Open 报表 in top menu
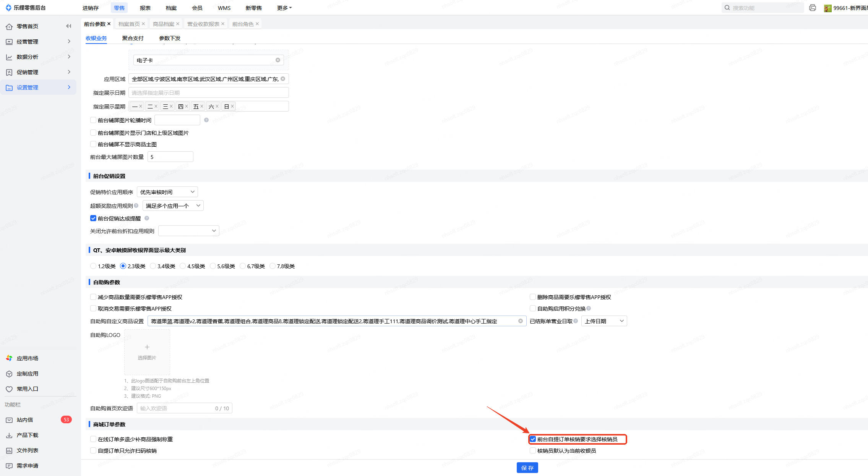The width and height of the screenshot is (868, 476). click(x=145, y=8)
